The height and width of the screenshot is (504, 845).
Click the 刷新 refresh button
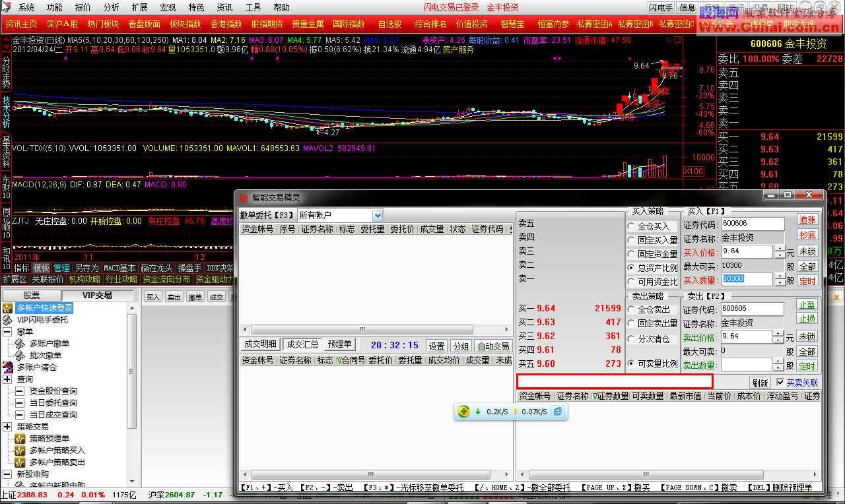(x=760, y=383)
